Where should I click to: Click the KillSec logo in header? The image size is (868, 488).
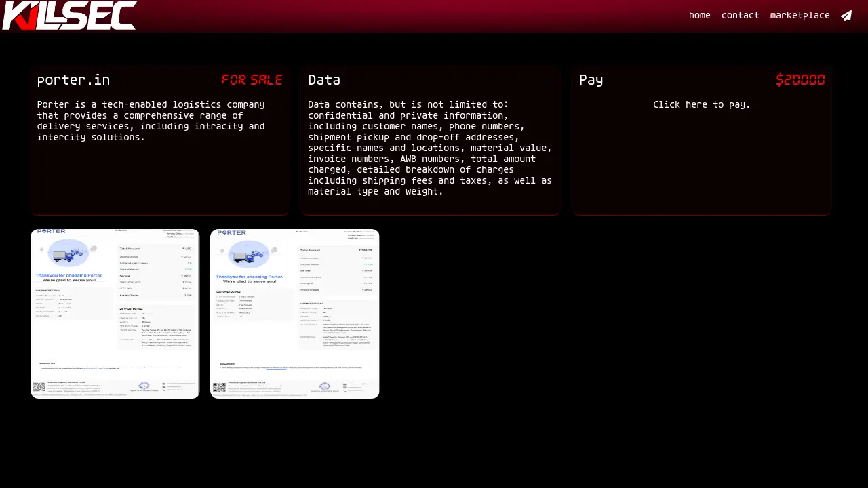pyautogui.click(x=69, y=16)
